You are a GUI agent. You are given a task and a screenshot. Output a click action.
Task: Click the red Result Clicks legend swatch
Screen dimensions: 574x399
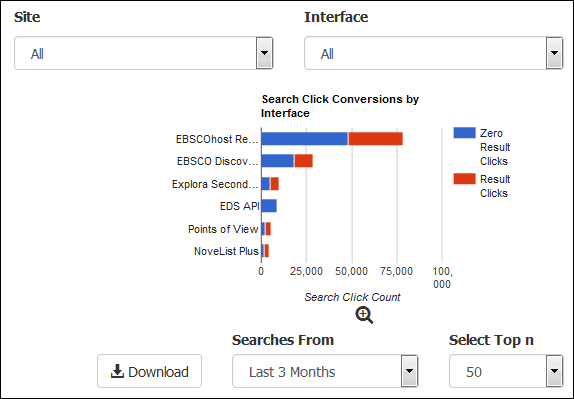pyautogui.click(x=464, y=179)
